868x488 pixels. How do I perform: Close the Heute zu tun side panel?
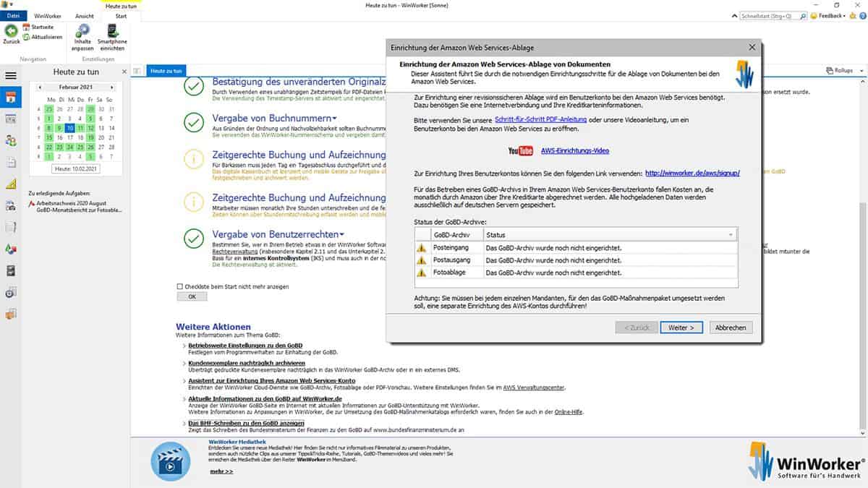(x=124, y=72)
